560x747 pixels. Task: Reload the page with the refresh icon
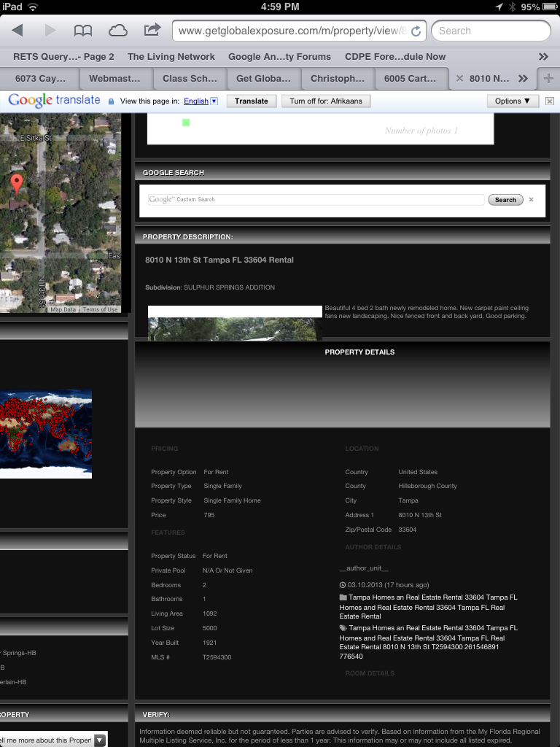(416, 31)
